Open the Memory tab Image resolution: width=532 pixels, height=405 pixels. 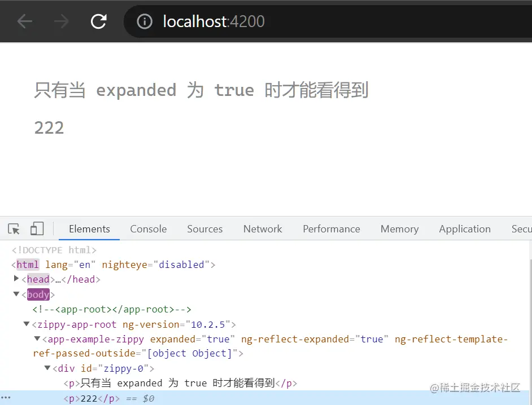(399, 229)
